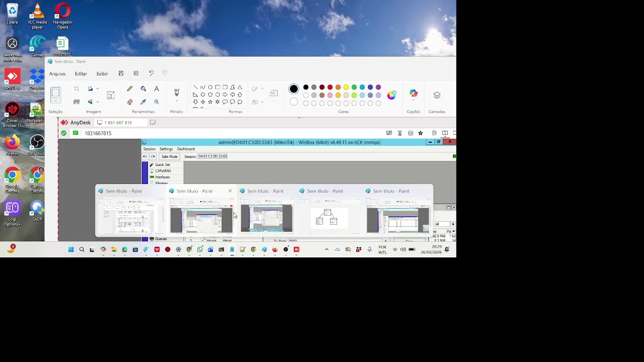The image size is (644, 362).
Task: Click the Crop image icon
Action: click(x=76, y=88)
